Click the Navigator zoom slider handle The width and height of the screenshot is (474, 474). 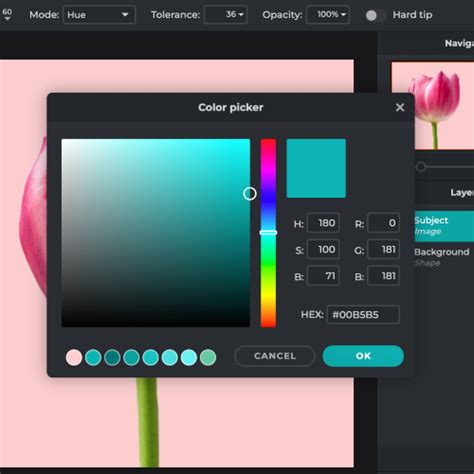tap(421, 167)
